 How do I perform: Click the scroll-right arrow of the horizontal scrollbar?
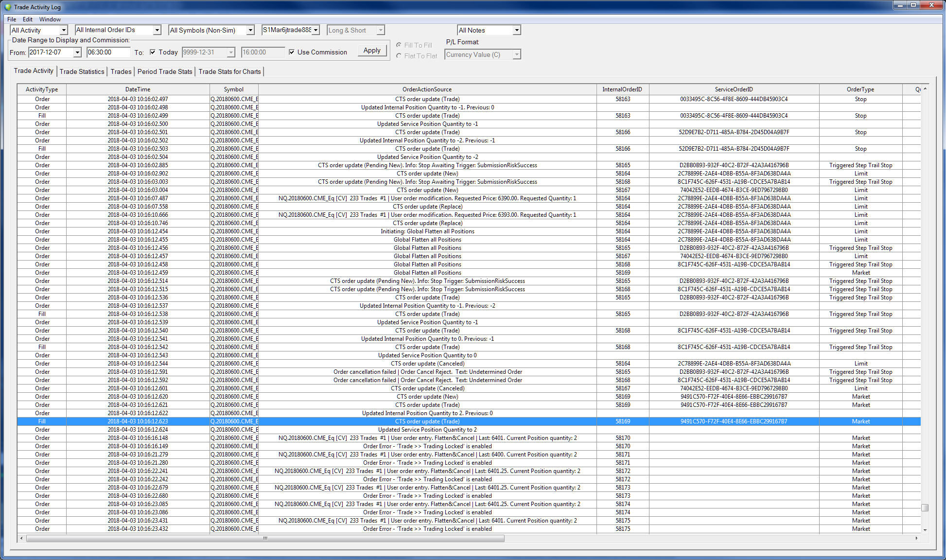click(x=916, y=538)
